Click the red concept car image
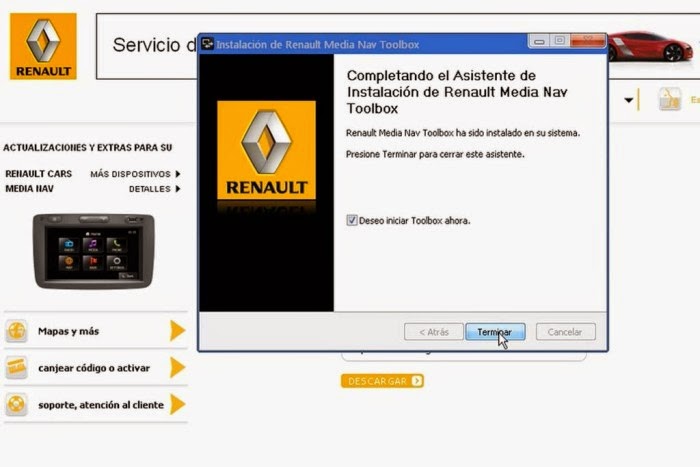 click(x=650, y=46)
